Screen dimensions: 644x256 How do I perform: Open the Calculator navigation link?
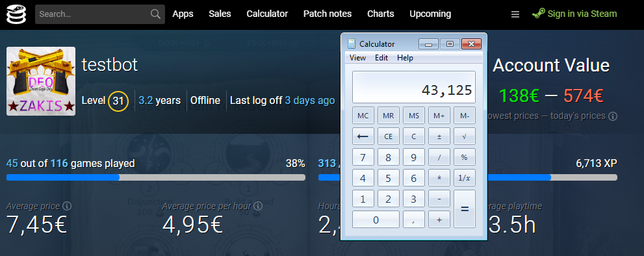tap(267, 14)
